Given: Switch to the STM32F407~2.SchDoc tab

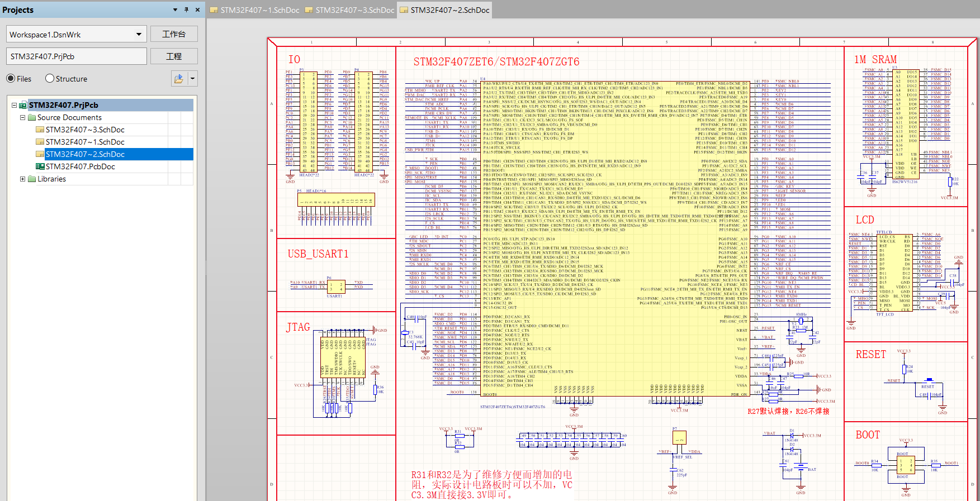Looking at the screenshot, I should [x=444, y=10].
